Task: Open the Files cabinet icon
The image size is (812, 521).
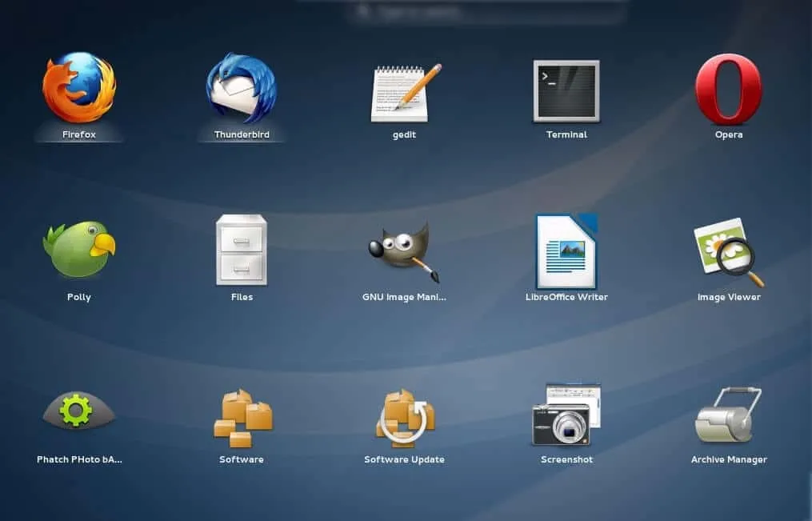Action: 242,250
